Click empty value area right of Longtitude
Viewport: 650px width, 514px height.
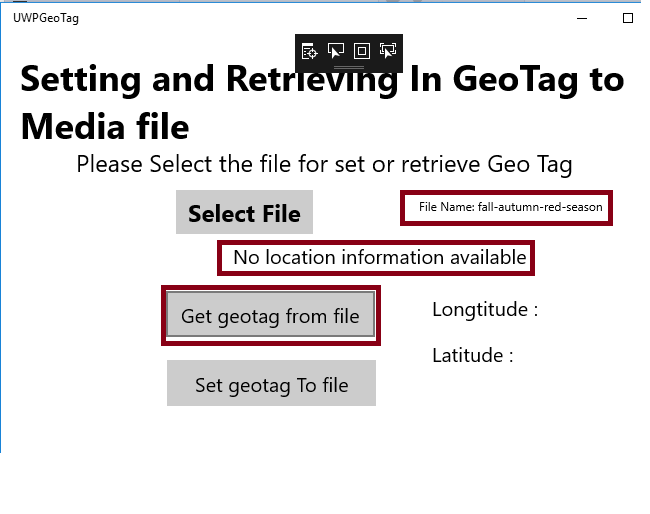pyautogui.click(x=590, y=310)
